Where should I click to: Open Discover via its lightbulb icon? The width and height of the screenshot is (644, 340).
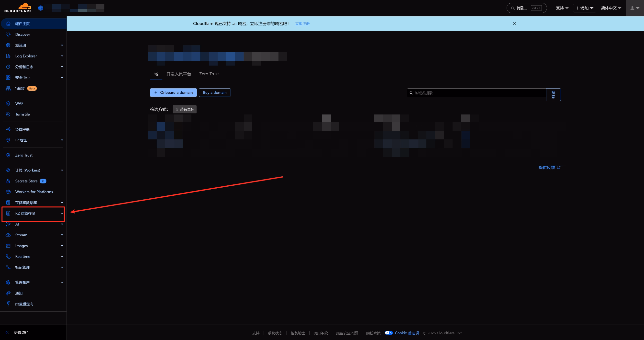(x=8, y=34)
